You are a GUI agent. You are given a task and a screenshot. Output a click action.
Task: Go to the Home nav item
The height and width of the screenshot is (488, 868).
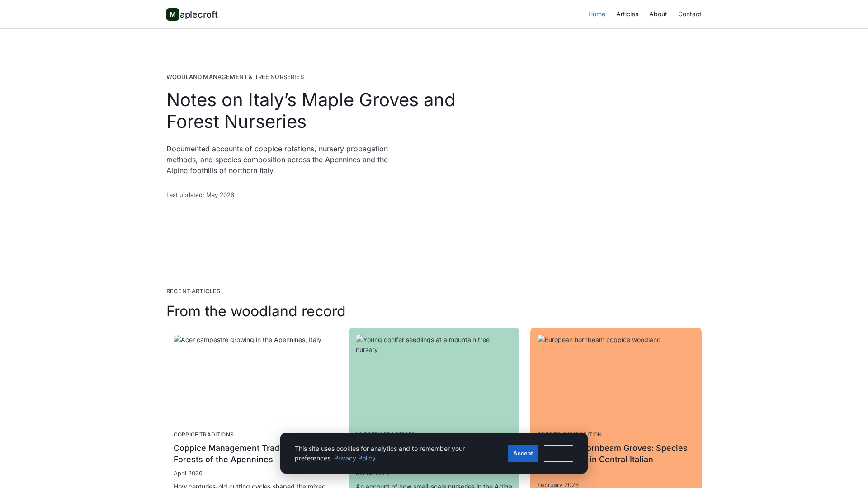click(597, 14)
